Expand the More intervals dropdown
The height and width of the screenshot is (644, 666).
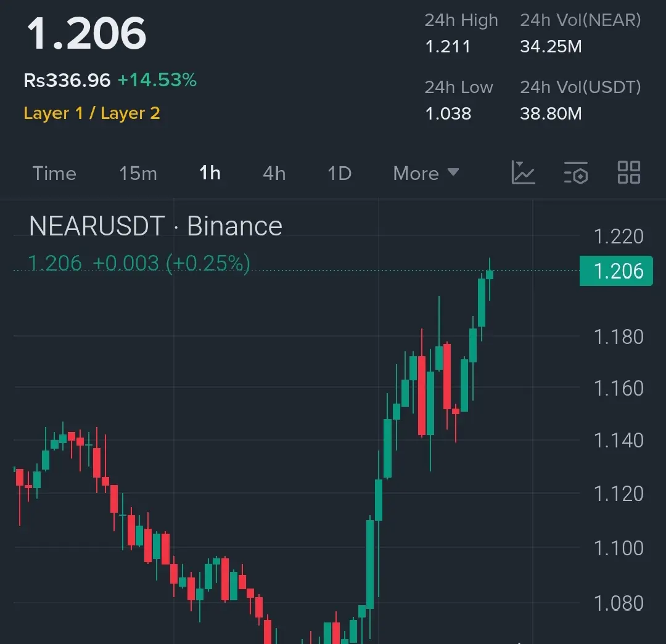425,173
